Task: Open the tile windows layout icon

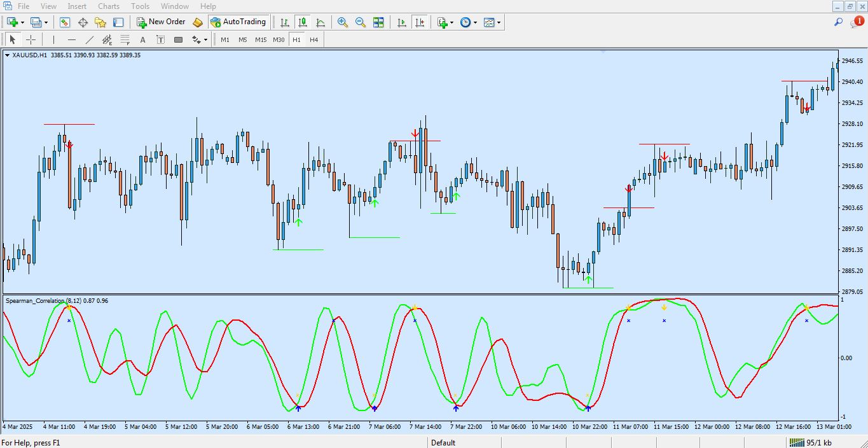Action: pyautogui.click(x=378, y=22)
